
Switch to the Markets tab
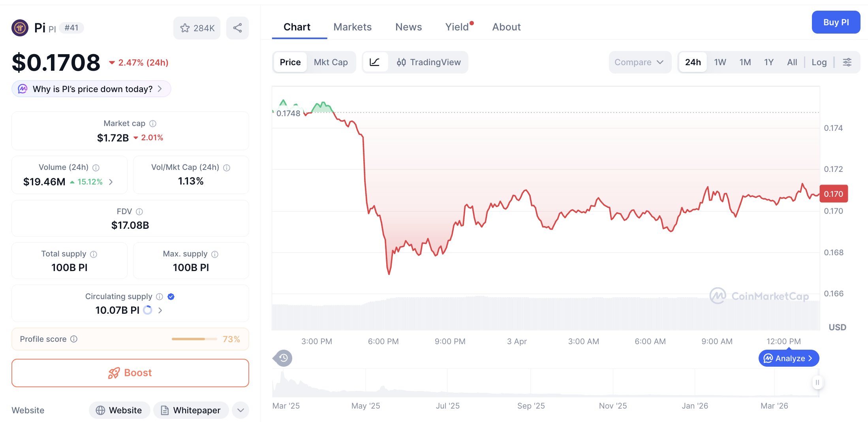[353, 27]
